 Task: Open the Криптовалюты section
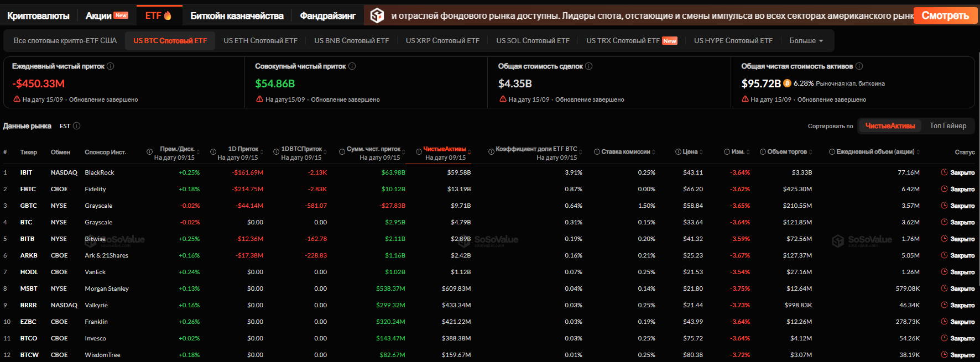38,15
